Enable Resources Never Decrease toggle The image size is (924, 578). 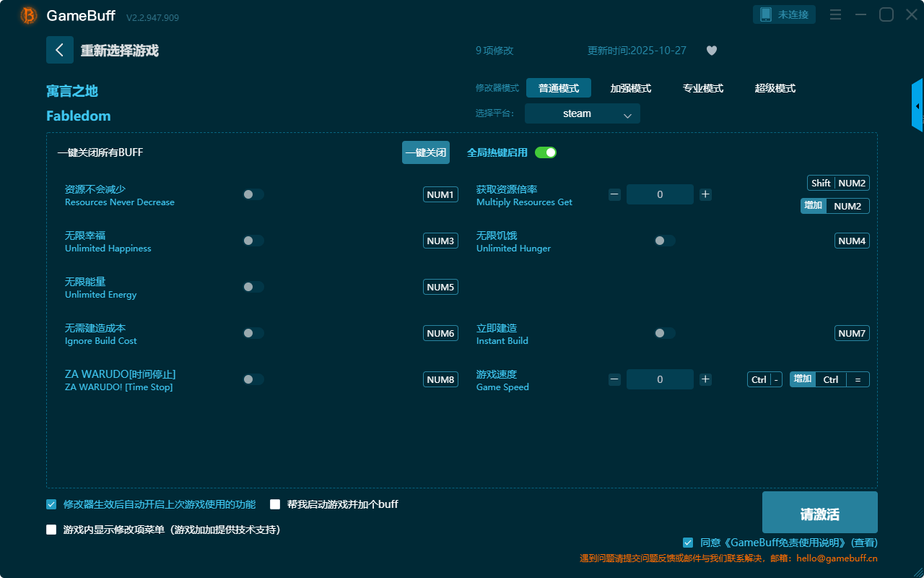coord(253,194)
